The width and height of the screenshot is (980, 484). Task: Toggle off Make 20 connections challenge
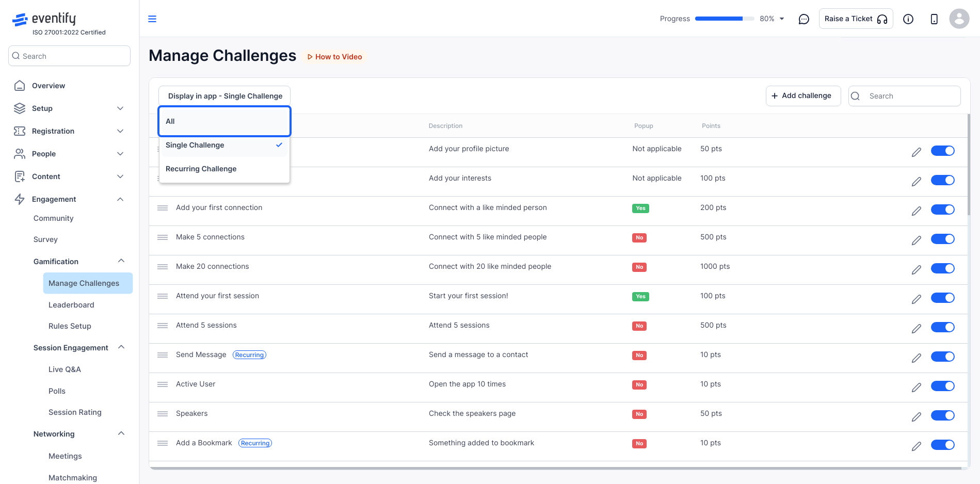(x=943, y=268)
